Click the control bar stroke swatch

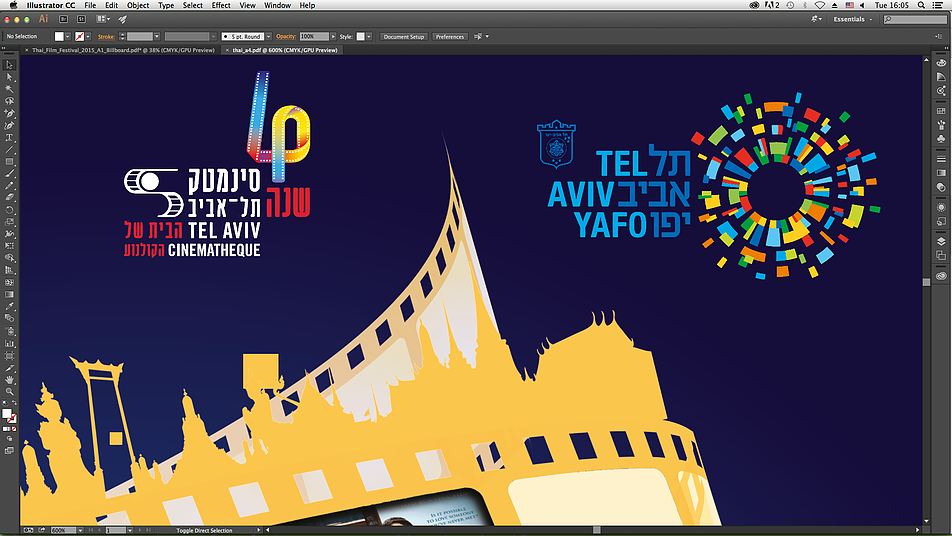(80, 37)
